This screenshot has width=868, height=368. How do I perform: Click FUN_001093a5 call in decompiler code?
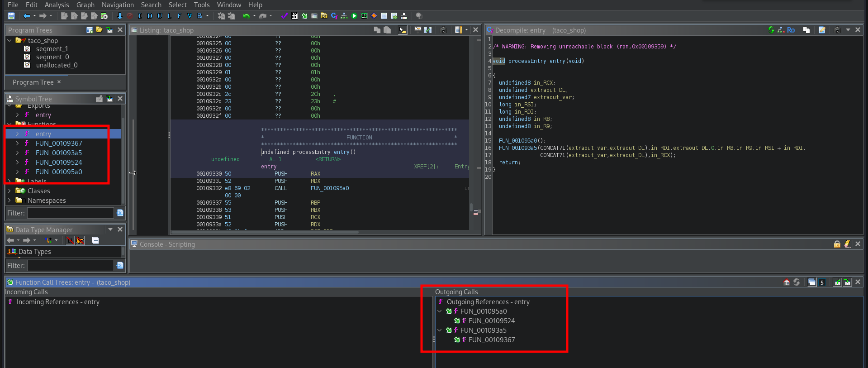(x=518, y=148)
